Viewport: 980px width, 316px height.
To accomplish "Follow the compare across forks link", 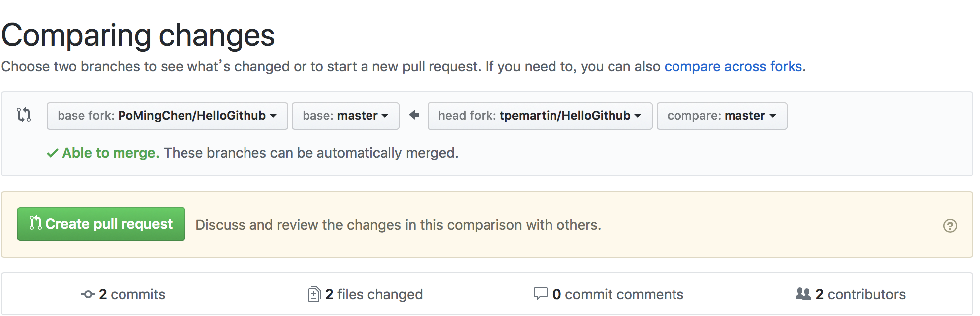I will 733,66.
